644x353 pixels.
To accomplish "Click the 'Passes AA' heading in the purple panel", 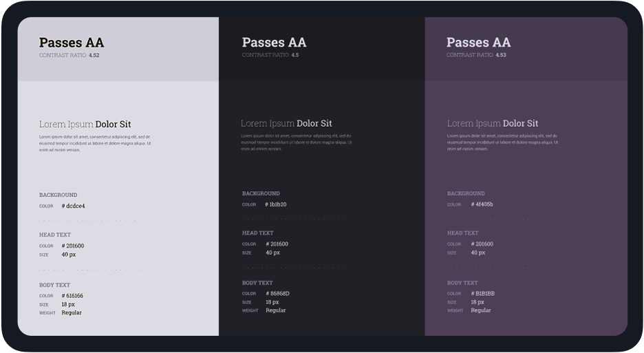I will [478, 43].
